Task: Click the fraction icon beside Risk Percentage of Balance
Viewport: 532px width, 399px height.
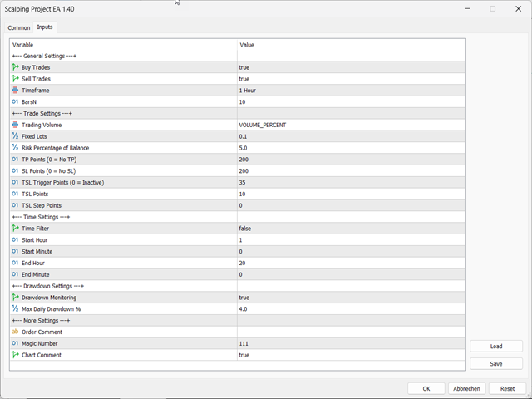Action: (x=15, y=148)
